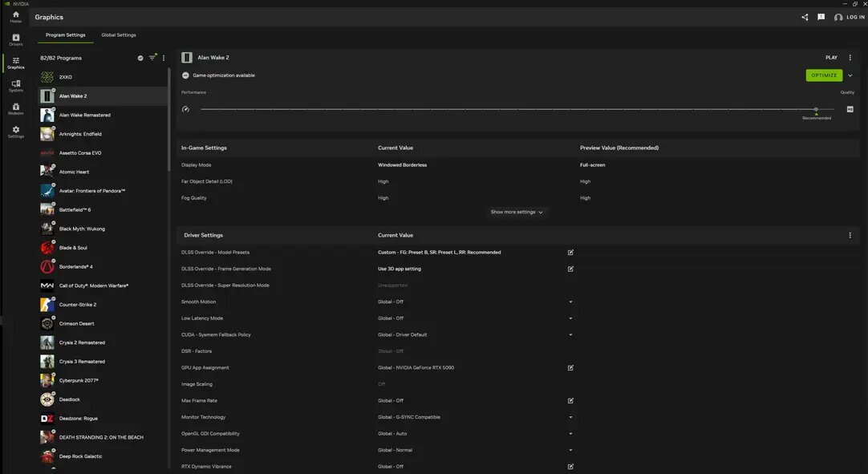Select Deadlock in list

pyautogui.click(x=103, y=399)
